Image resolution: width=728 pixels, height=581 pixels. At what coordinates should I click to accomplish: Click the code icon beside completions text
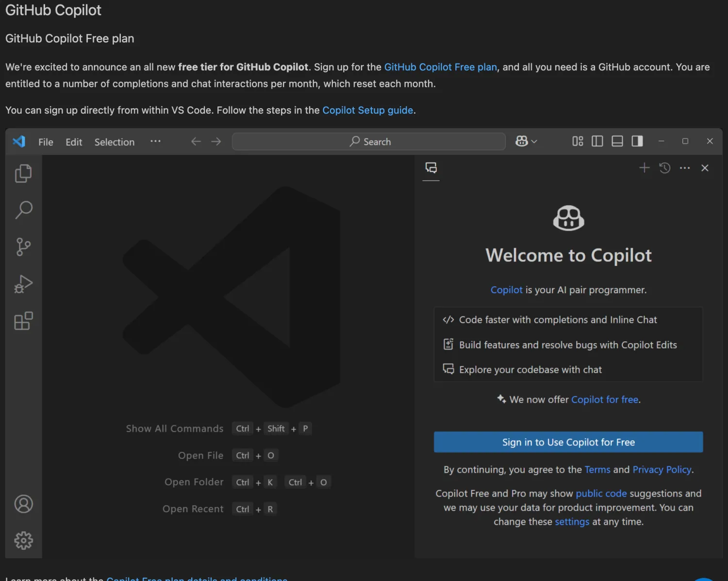coord(448,319)
